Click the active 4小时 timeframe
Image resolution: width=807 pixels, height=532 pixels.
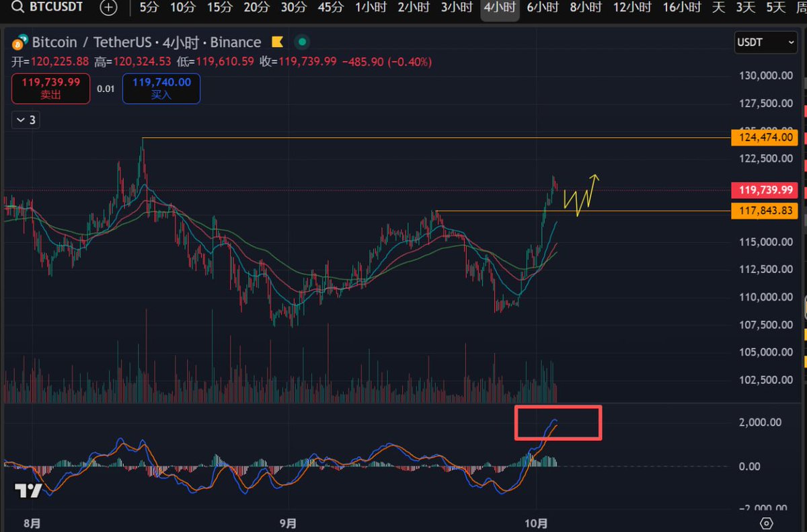[500, 8]
